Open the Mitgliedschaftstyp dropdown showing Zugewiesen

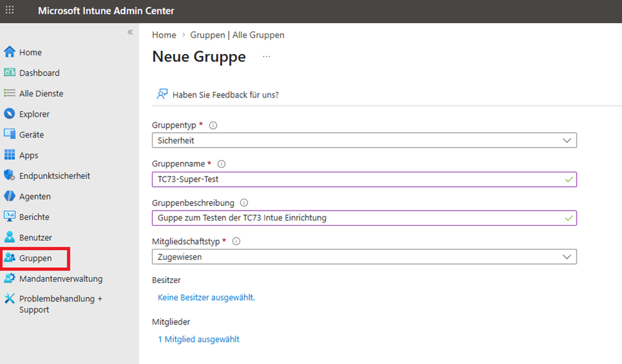tap(364, 257)
